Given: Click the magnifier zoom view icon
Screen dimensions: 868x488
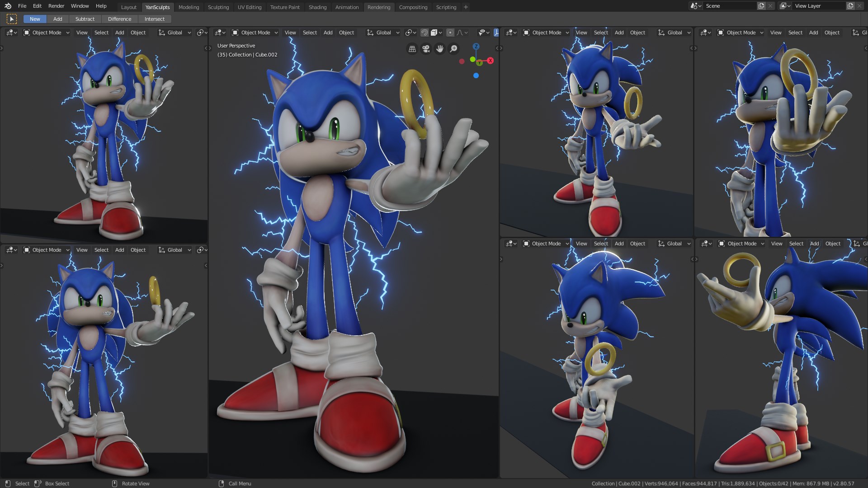Looking at the screenshot, I should coord(453,49).
